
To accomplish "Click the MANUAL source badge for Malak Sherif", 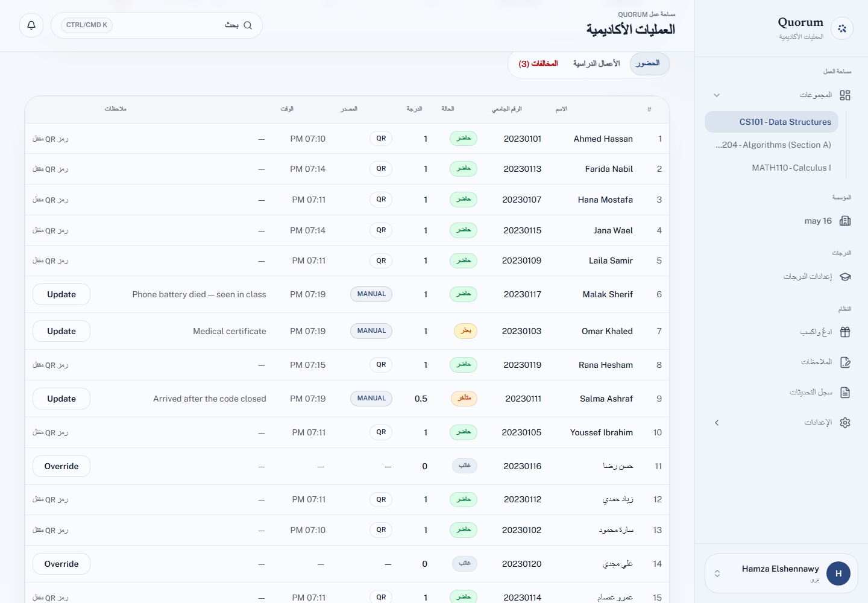I will [x=371, y=294].
